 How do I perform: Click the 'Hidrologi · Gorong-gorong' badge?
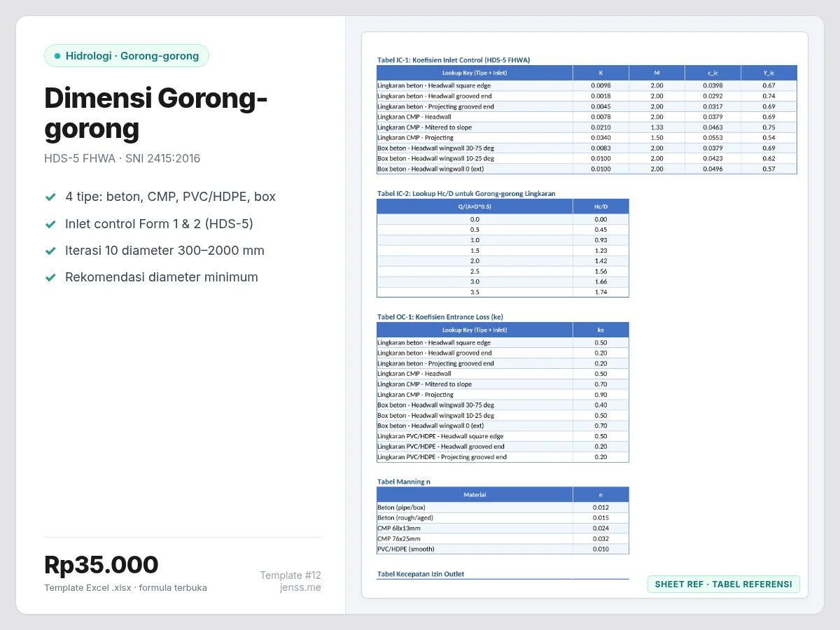point(127,56)
